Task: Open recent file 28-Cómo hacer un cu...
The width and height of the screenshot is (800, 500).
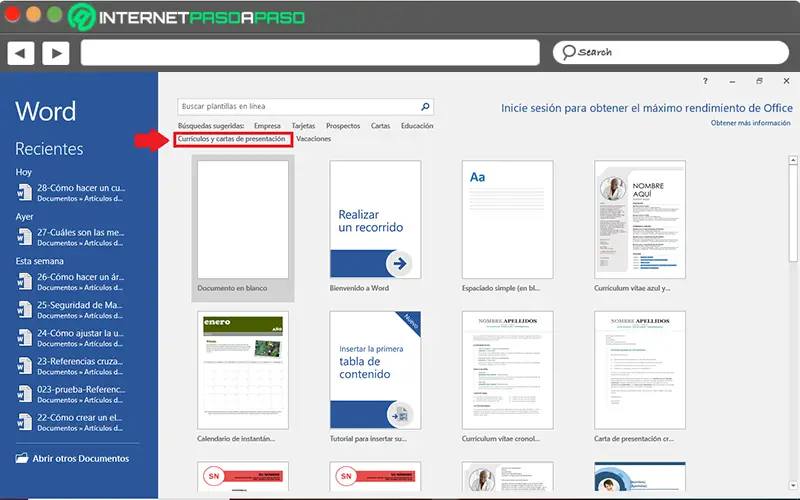Action: (81, 192)
